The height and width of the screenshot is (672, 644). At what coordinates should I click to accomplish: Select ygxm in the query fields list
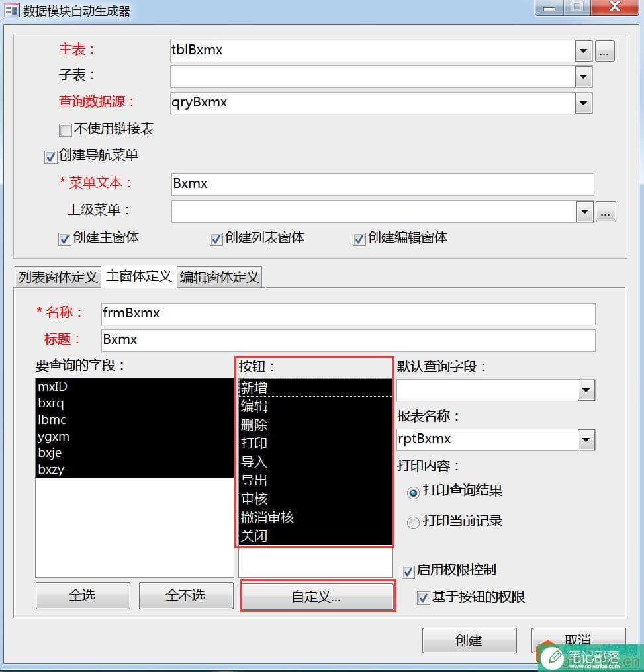[134, 437]
